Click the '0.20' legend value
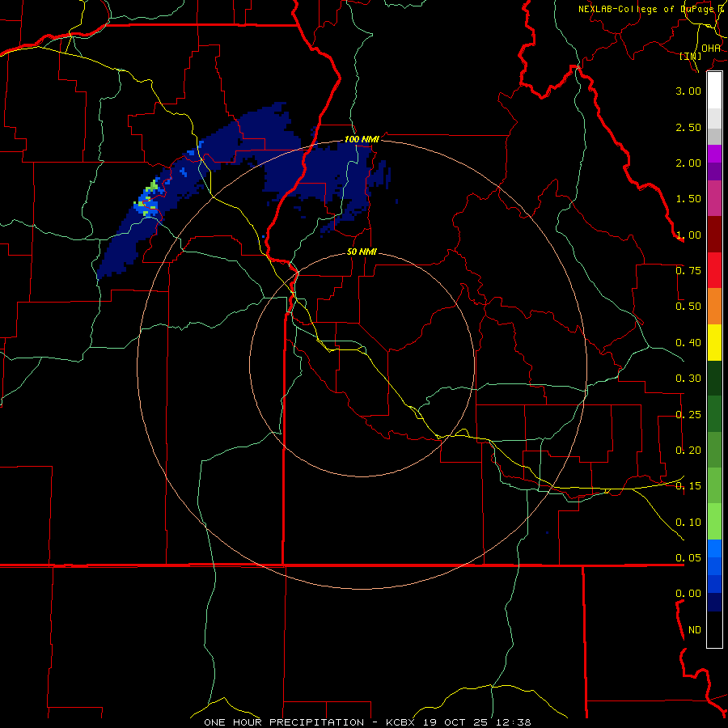The height and width of the screenshot is (728, 728). pyautogui.click(x=688, y=451)
